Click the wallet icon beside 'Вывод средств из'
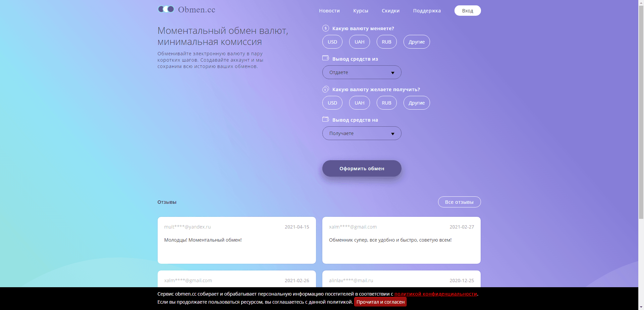This screenshot has height=310, width=644. tap(325, 58)
